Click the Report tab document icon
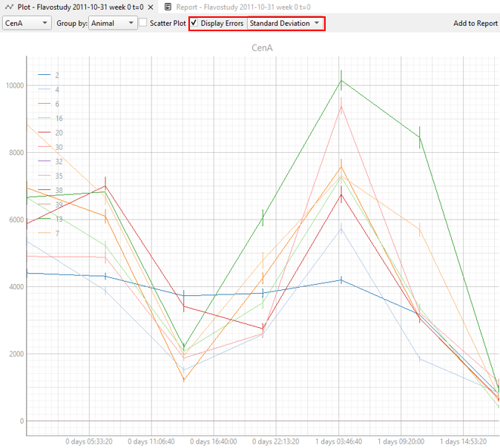Viewport: 500px width, 448px height. coord(168,7)
